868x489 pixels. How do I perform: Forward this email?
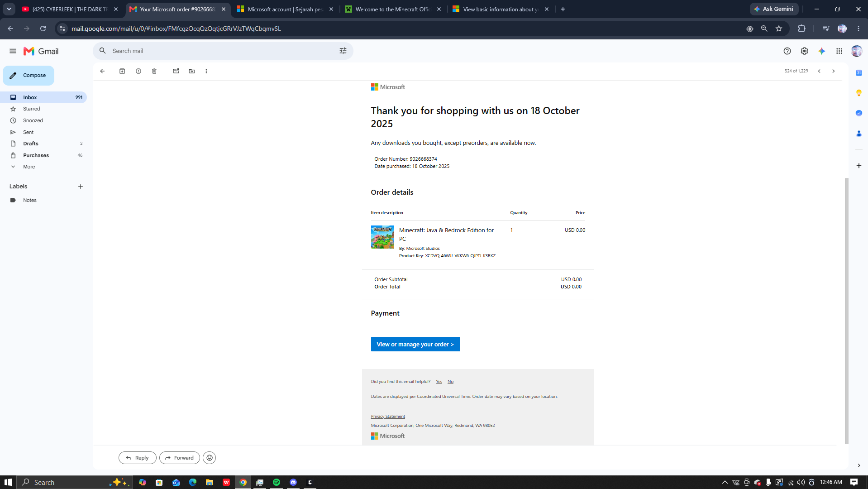pyautogui.click(x=180, y=458)
